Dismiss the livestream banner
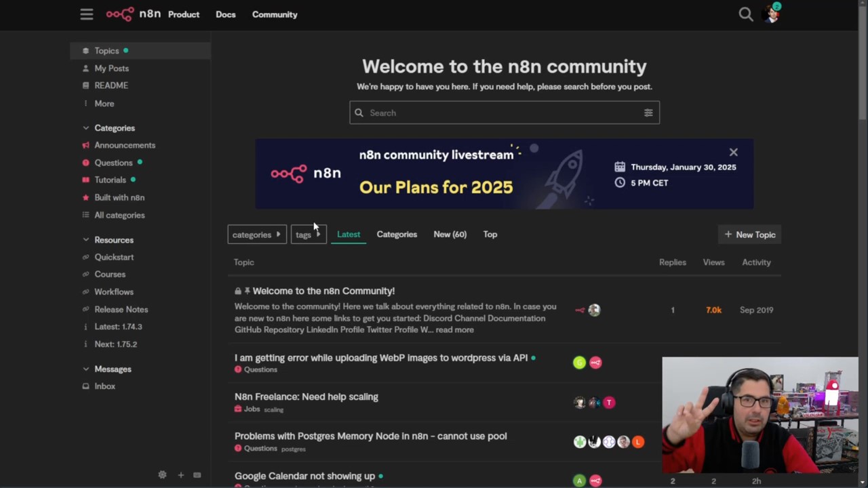The image size is (868, 488). coord(733,152)
